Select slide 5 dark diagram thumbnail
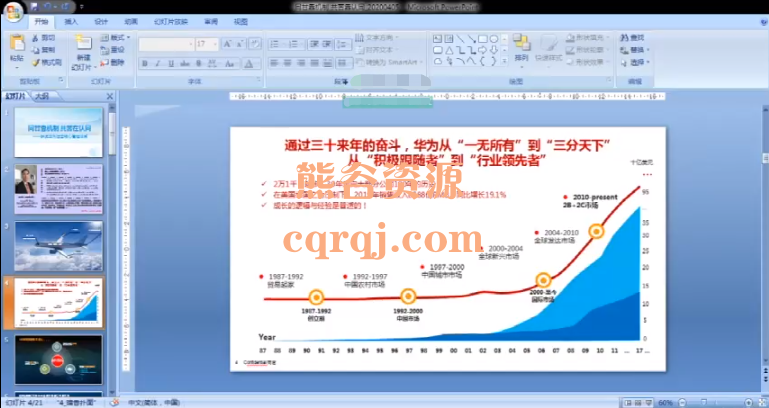Screen dimensions: 769x408 59,359
